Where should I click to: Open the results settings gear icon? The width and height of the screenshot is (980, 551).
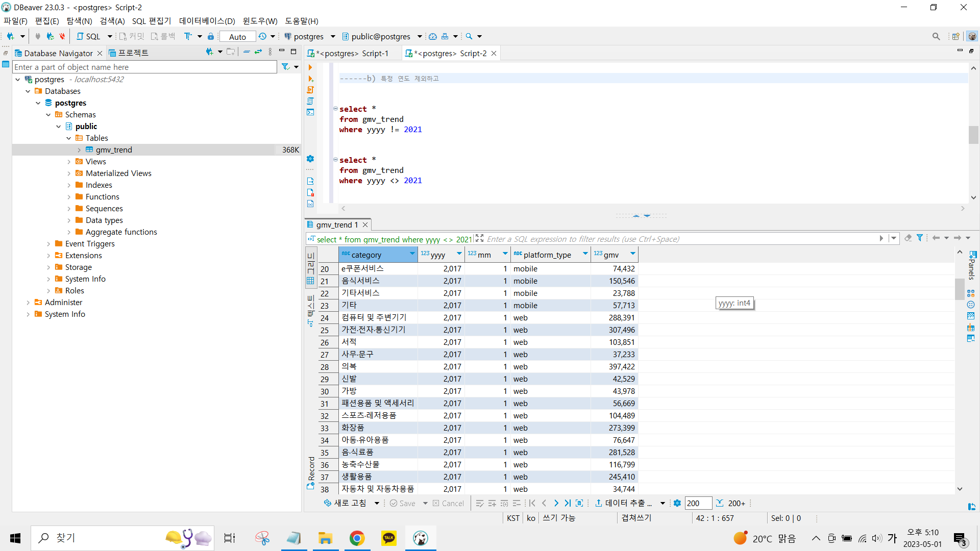(677, 503)
